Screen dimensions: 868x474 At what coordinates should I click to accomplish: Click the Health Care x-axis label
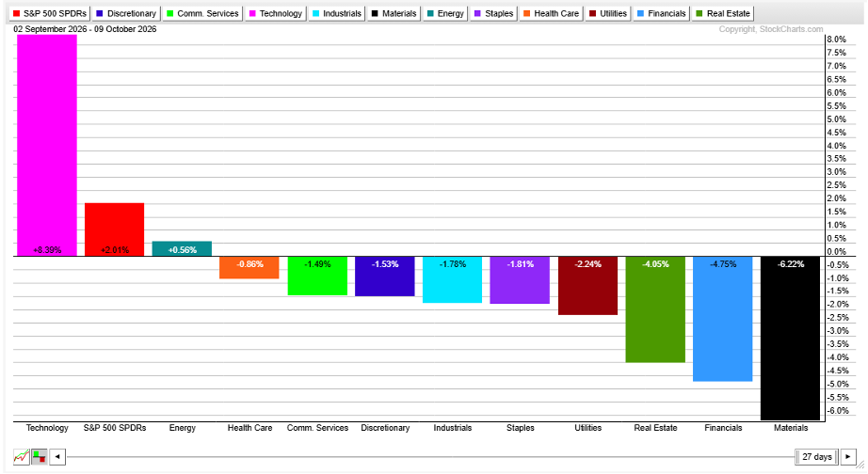(x=249, y=428)
